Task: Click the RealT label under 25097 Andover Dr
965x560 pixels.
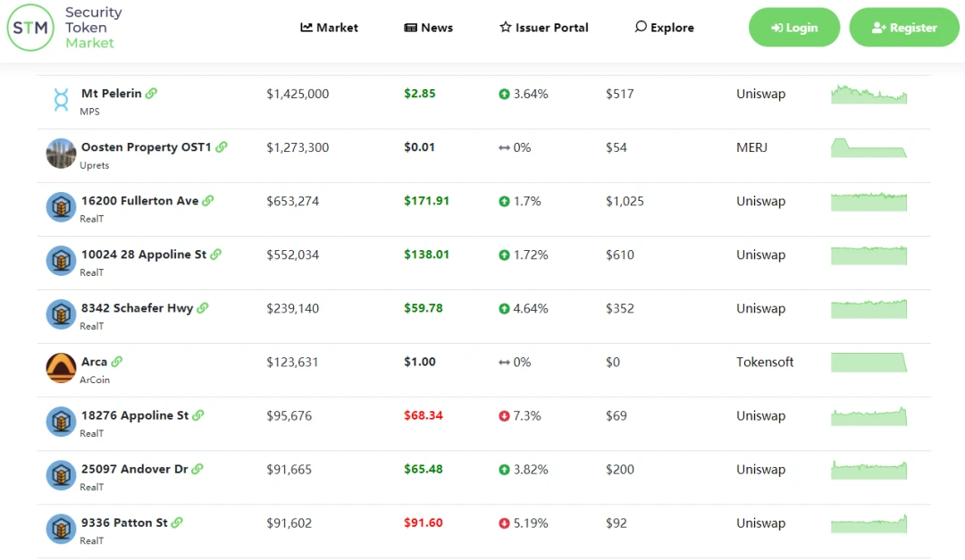Action: 92,487
